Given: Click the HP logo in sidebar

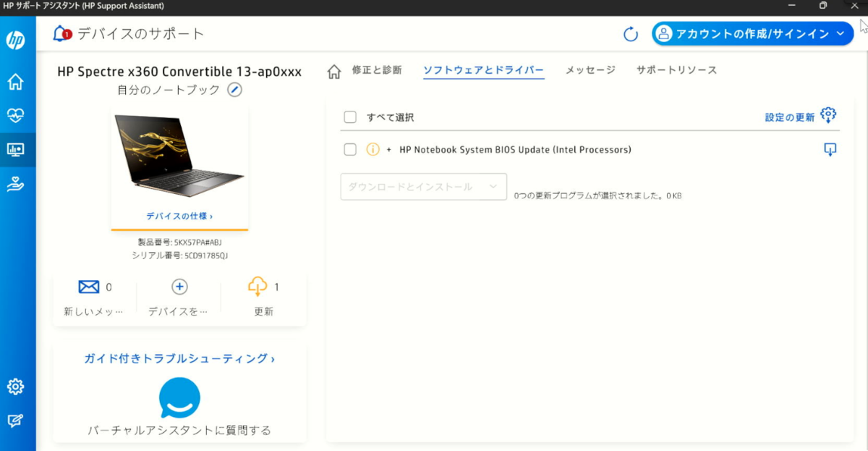Looking at the screenshot, I should [x=15, y=41].
